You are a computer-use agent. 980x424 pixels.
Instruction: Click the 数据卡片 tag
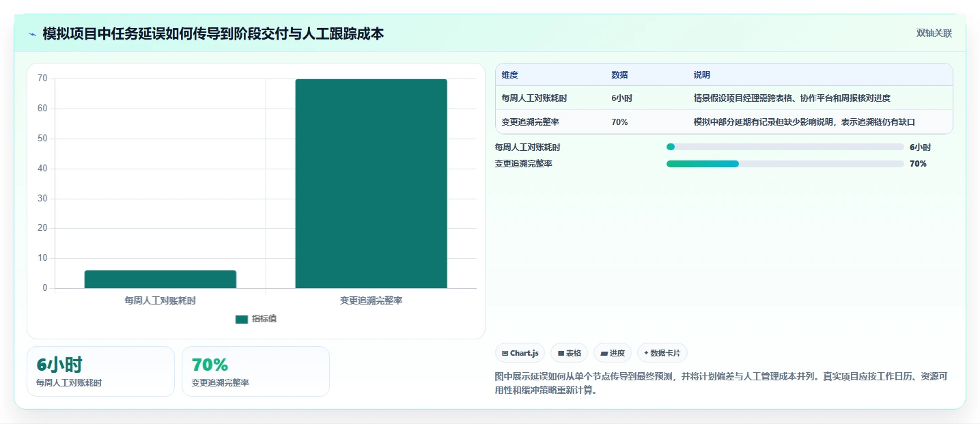[662, 353]
